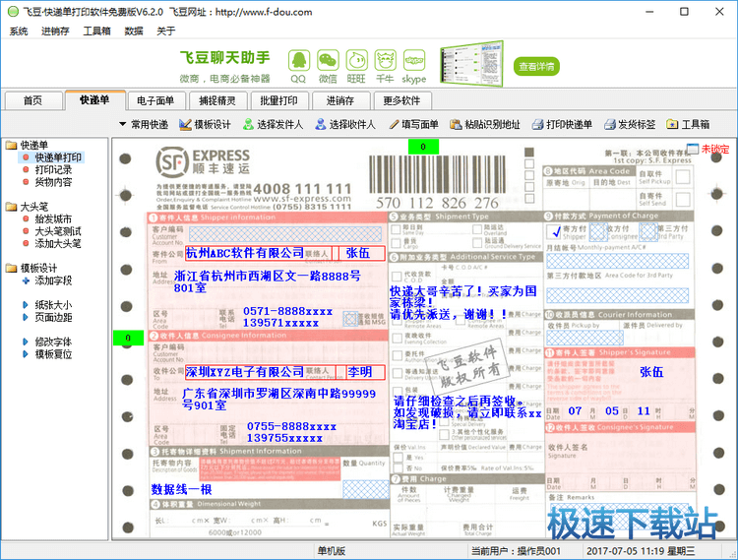
Task: Switch to the 首页 tab
Action: 32,100
